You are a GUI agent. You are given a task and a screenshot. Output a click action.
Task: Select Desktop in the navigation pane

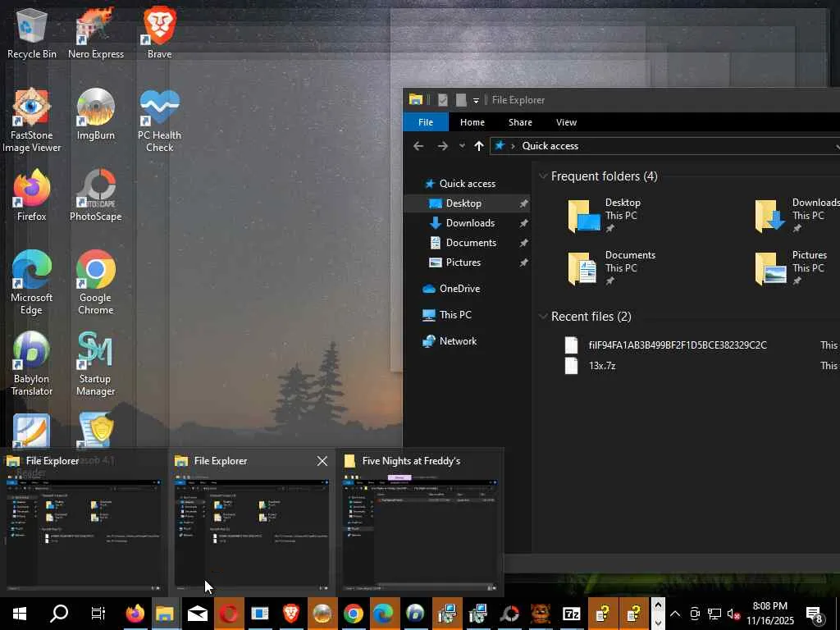[x=467, y=203]
